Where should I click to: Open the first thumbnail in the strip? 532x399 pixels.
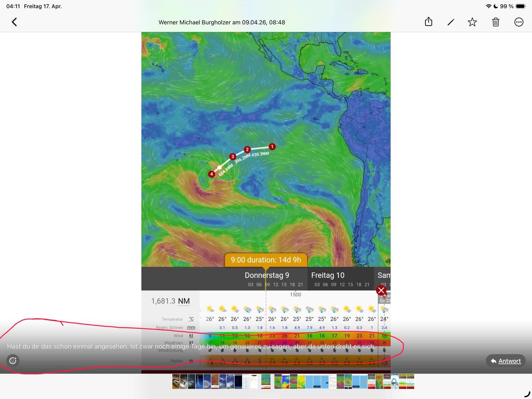(x=176, y=382)
